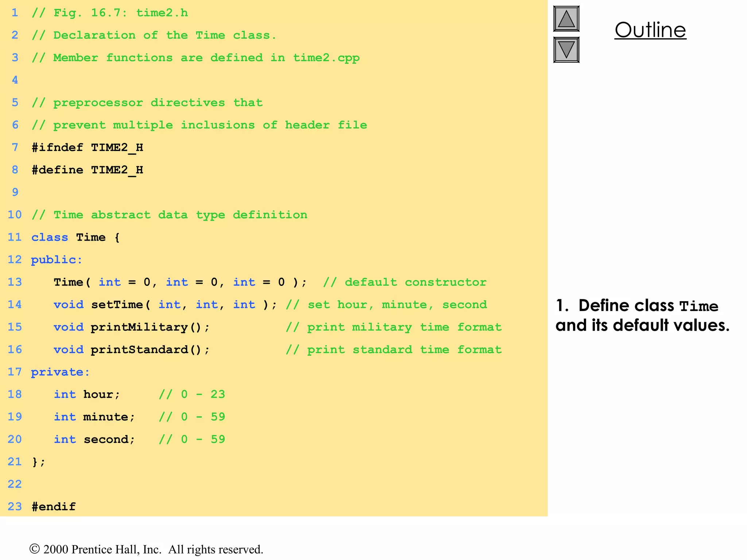Select the text '// Fig. 16.7: time2.h'

pyautogui.click(x=110, y=13)
